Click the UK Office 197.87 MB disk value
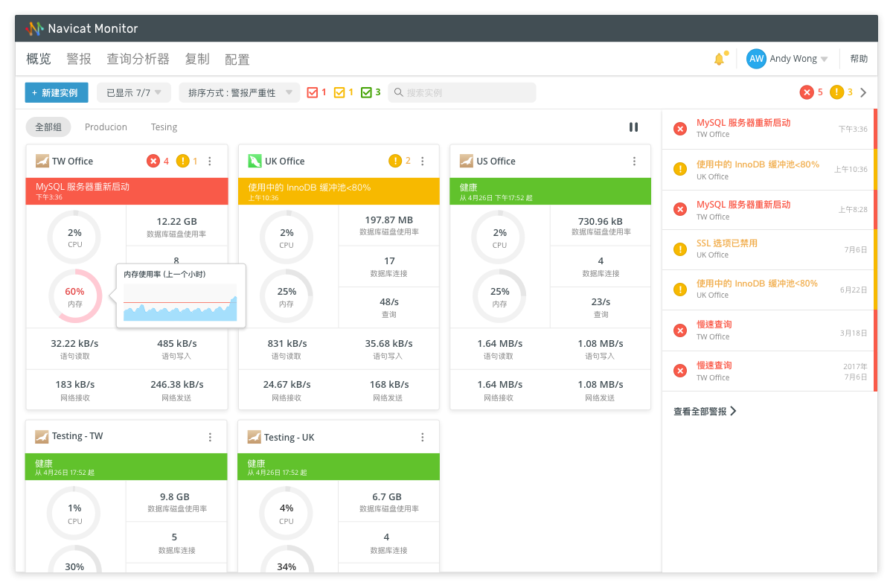Viewport: 893px width, 588px height. 389,220
